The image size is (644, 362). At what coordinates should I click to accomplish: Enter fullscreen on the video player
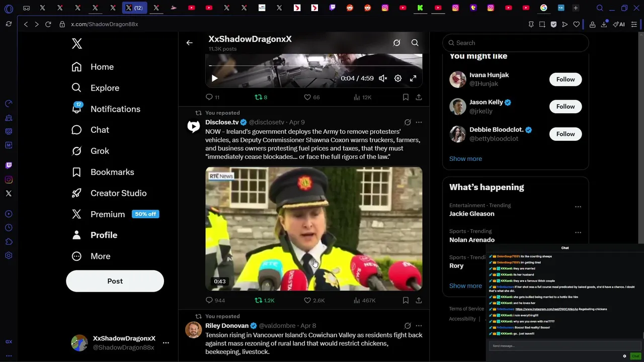413,78
